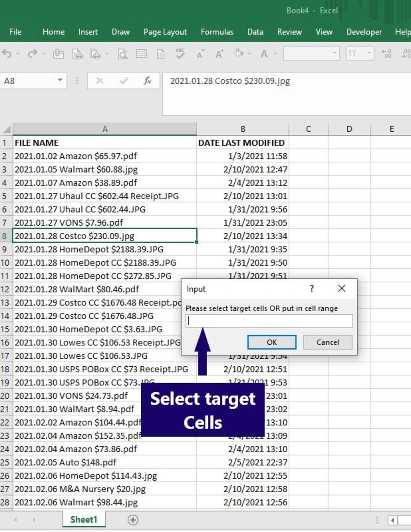The width and height of the screenshot is (411, 532).
Task: Click the OK button in the Input dialog
Action: click(272, 342)
